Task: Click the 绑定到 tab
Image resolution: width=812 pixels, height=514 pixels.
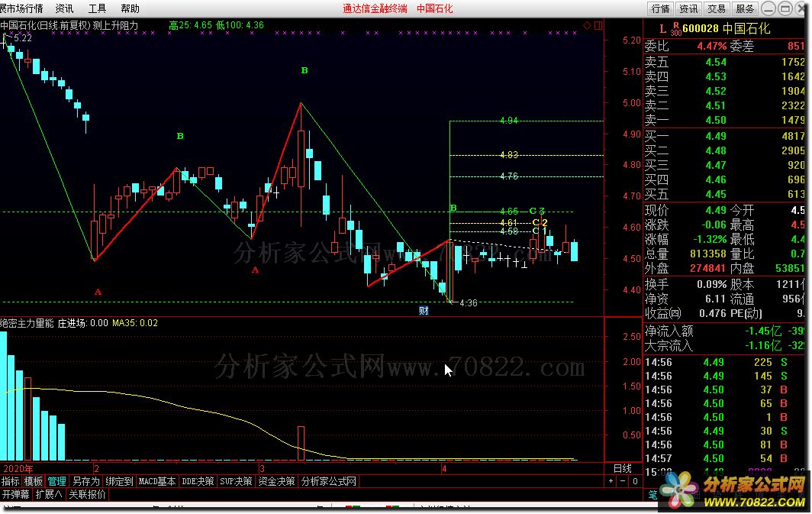Action: [x=120, y=481]
